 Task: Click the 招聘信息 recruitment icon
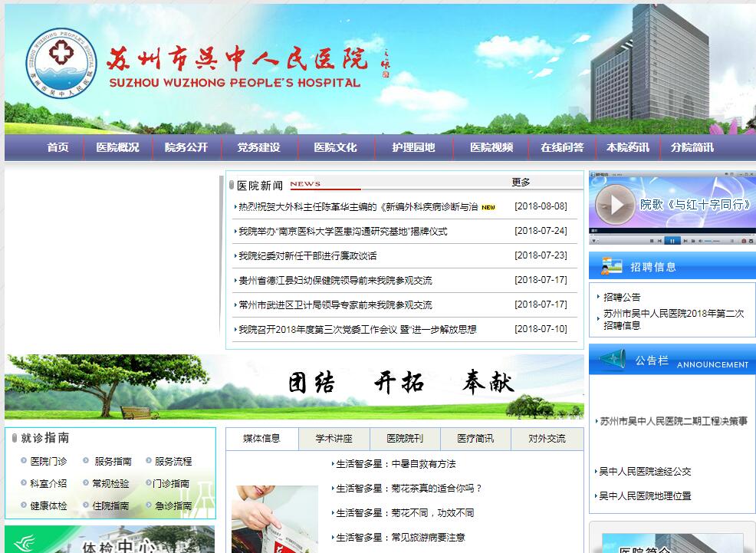(612, 266)
